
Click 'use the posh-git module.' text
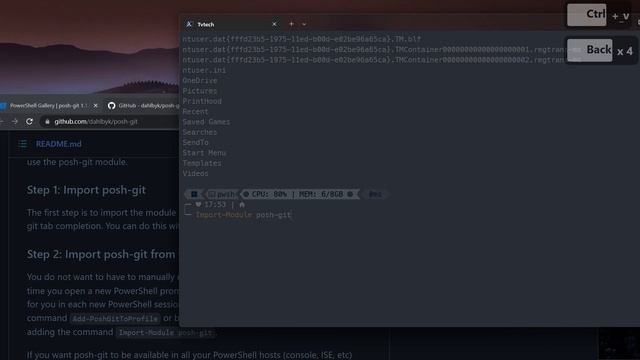click(77, 162)
